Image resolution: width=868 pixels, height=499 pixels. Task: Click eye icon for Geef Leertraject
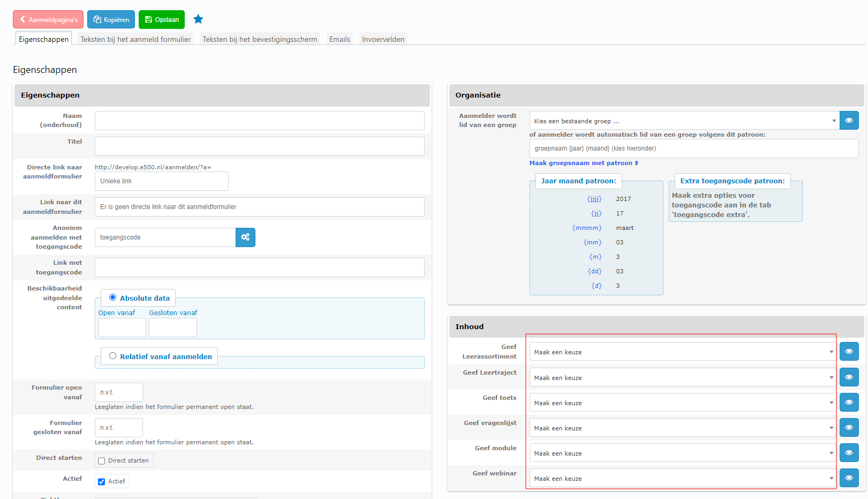849,377
